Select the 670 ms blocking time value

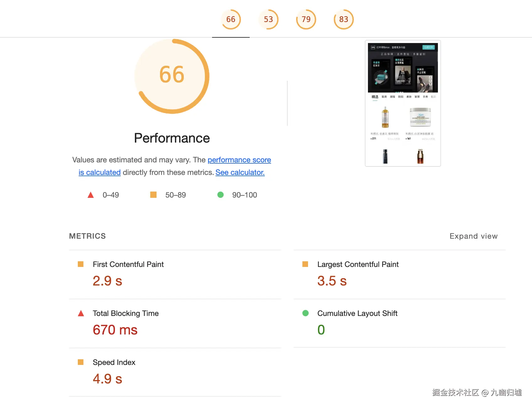click(115, 330)
